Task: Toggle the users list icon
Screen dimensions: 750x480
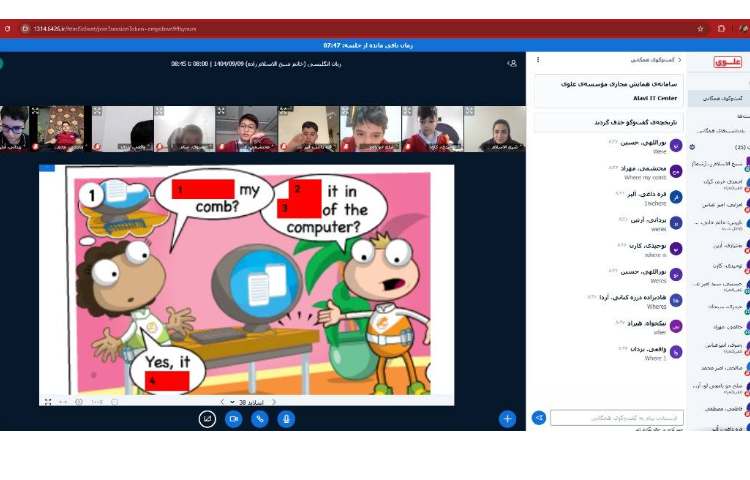Action: 512,63
